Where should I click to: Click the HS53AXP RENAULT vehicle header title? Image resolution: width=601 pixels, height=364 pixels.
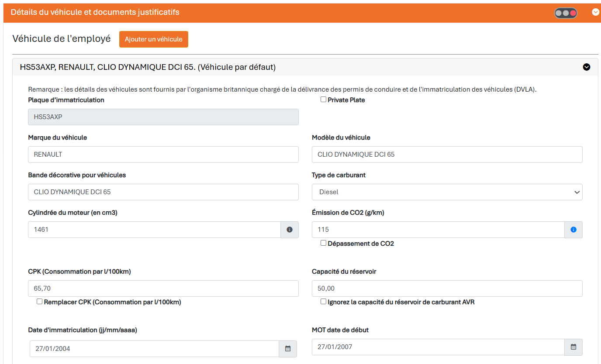click(148, 67)
